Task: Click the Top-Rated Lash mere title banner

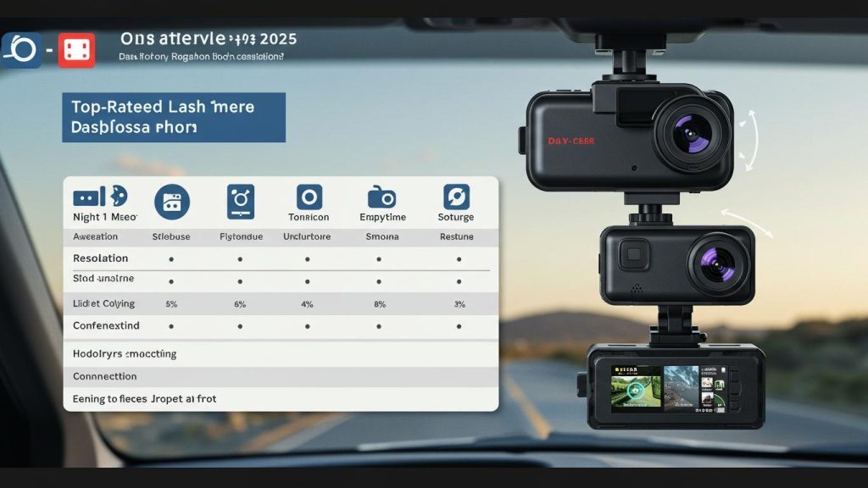Action: click(x=173, y=117)
